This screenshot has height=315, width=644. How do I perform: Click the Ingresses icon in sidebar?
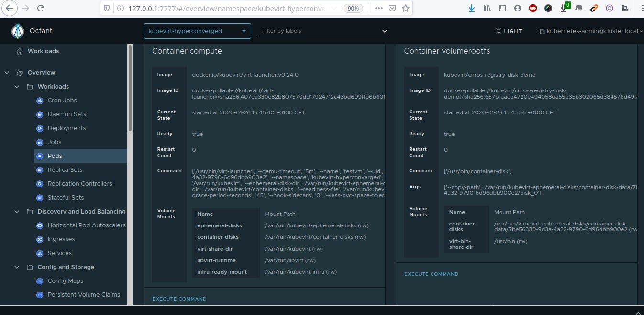[40, 239]
